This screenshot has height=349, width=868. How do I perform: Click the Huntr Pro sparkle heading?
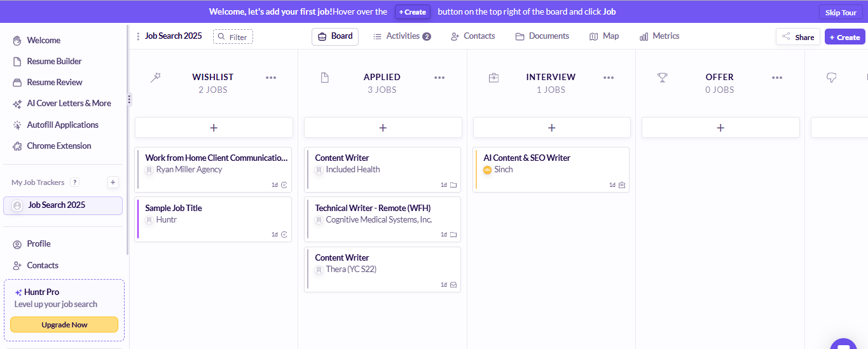[37, 292]
